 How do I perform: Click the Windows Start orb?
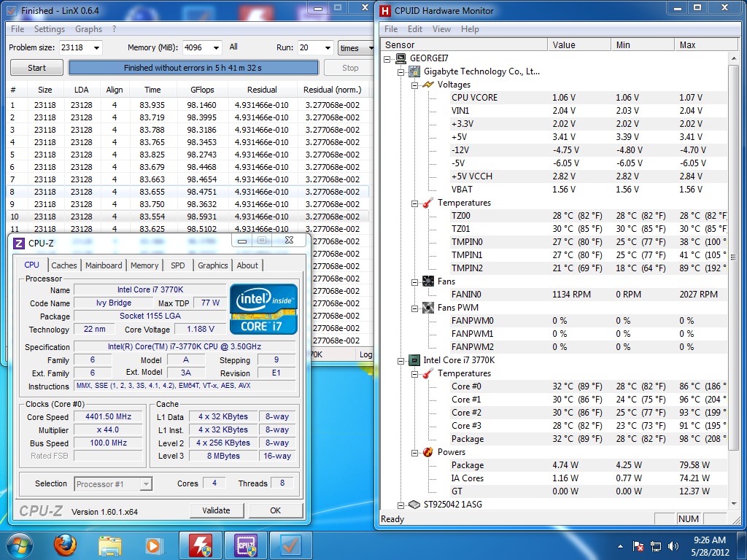(x=19, y=545)
